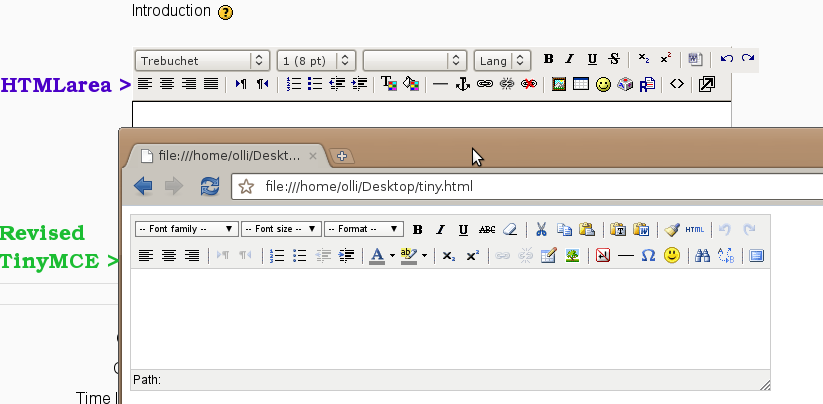Click fullscreen icon in TinyMCE toolbar
The width and height of the screenshot is (823, 404).
756,256
